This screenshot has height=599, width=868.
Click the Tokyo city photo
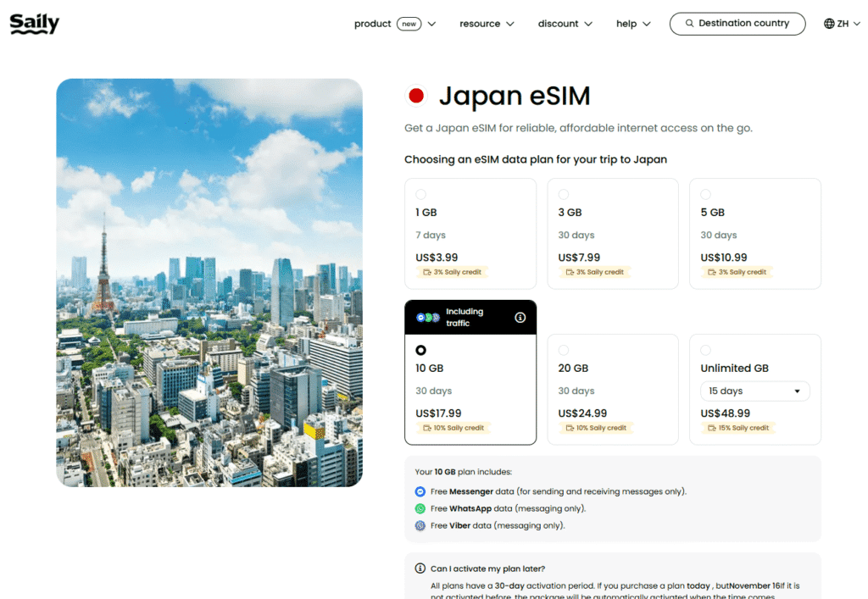click(x=209, y=282)
